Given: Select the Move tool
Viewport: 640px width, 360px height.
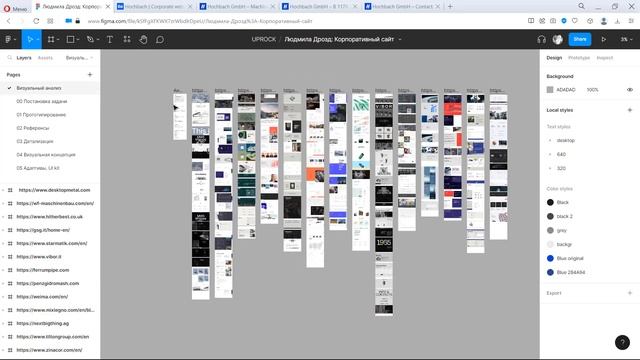Looking at the screenshot, I should click(x=30, y=40).
